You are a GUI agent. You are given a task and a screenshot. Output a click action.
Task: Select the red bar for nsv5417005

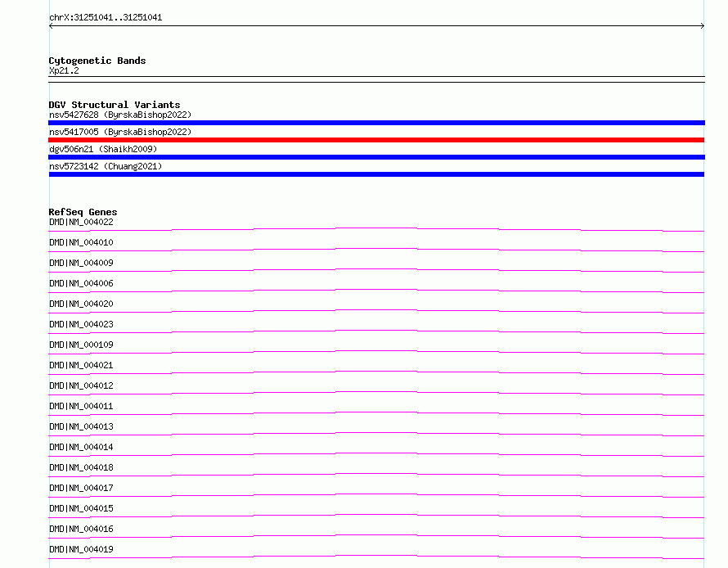click(x=376, y=140)
